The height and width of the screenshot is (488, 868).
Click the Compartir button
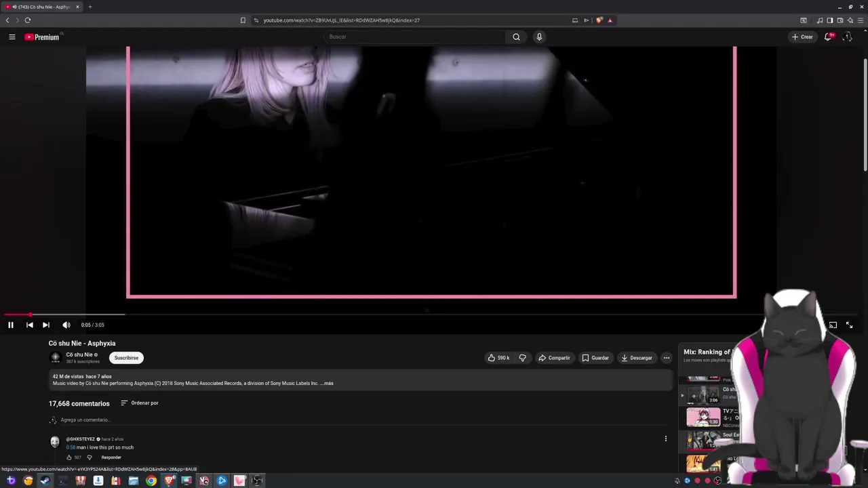tap(554, 358)
